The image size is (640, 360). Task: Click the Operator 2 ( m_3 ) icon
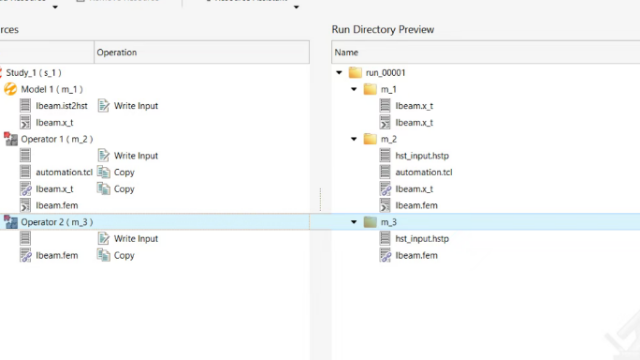point(11,222)
